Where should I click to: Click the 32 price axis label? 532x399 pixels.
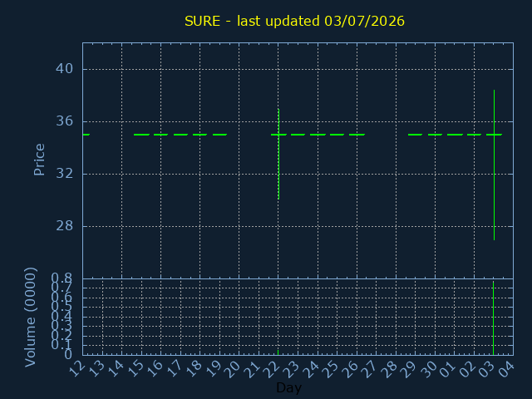(65, 174)
